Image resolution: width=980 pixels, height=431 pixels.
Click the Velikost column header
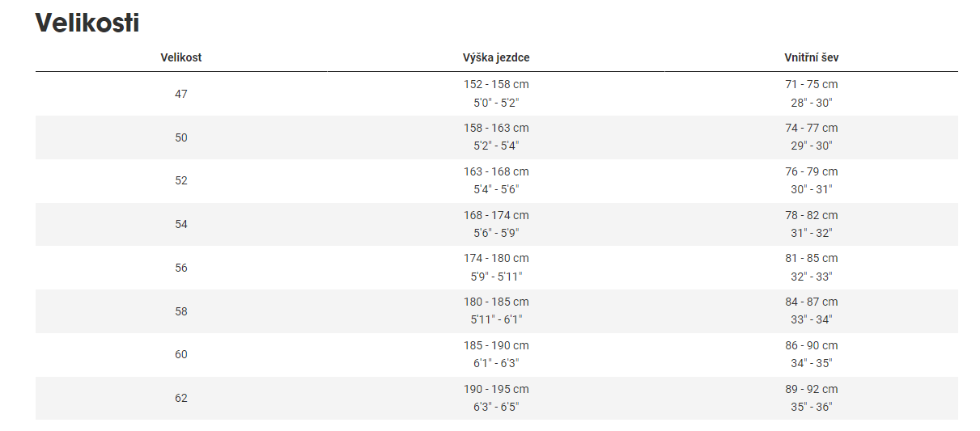click(x=180, y=57)
